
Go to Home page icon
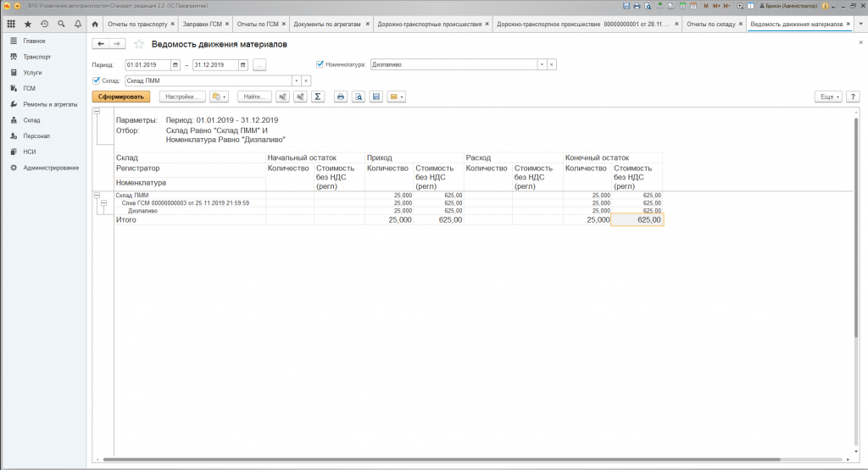point(95,25)
